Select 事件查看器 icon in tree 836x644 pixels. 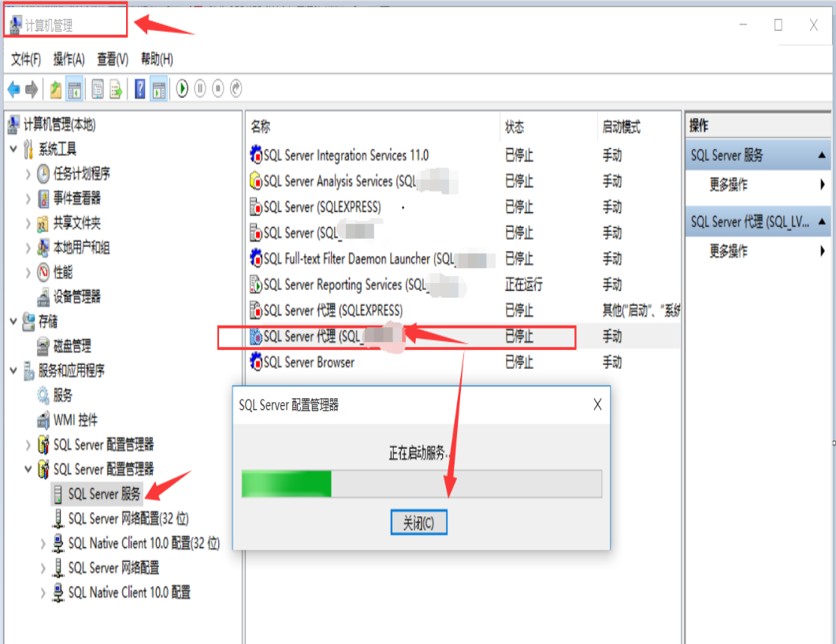43,199
